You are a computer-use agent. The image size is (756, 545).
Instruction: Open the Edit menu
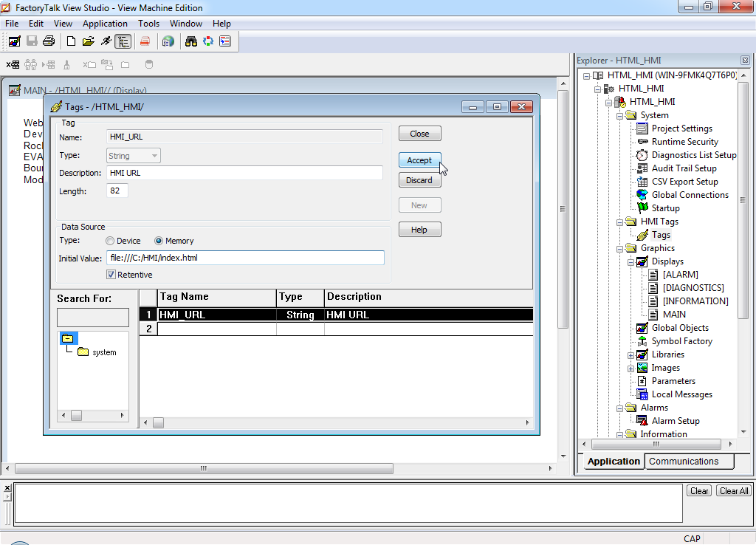coord(35,24)
